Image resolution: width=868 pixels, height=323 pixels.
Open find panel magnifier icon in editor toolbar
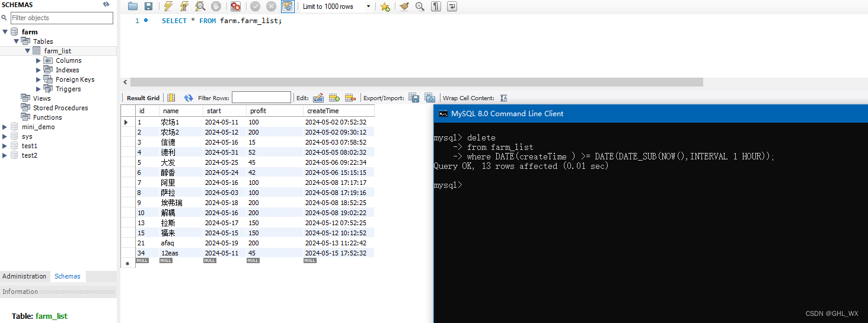(x=420, y=7)
